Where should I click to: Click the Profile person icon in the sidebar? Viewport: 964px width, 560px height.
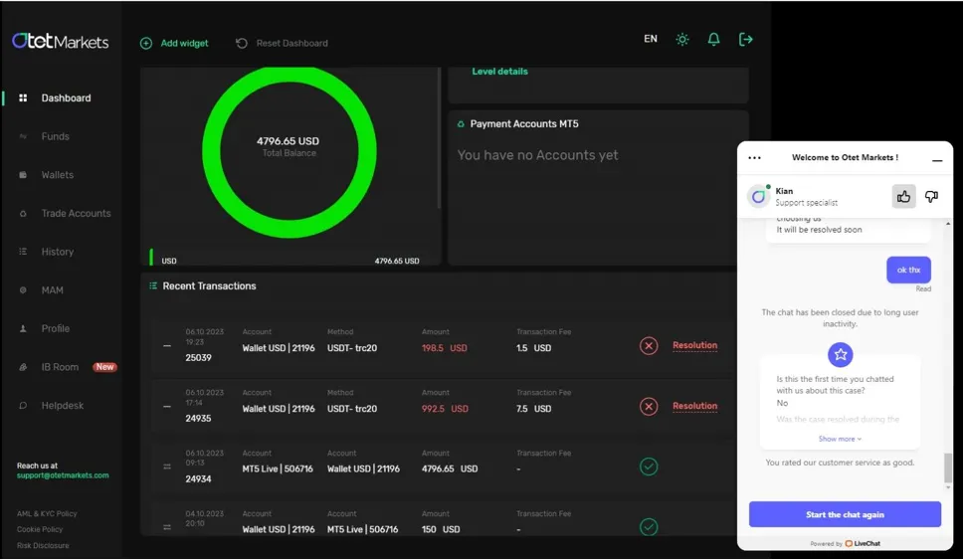[23, 328]
